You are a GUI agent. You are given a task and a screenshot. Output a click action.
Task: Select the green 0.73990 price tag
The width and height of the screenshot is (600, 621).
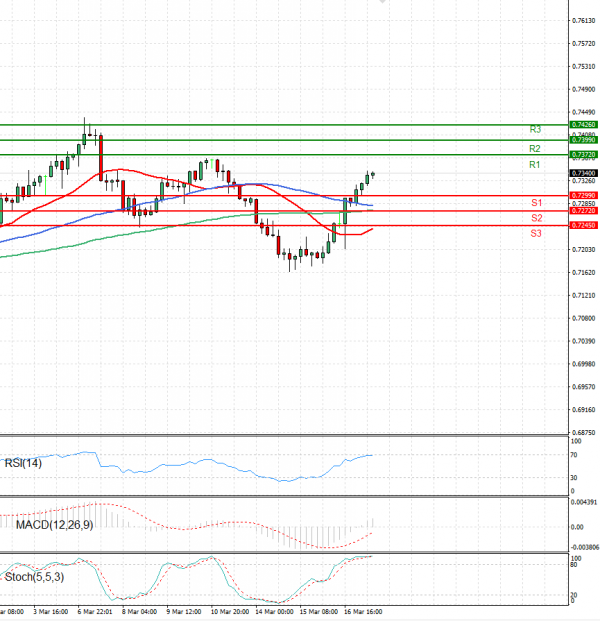583,140
